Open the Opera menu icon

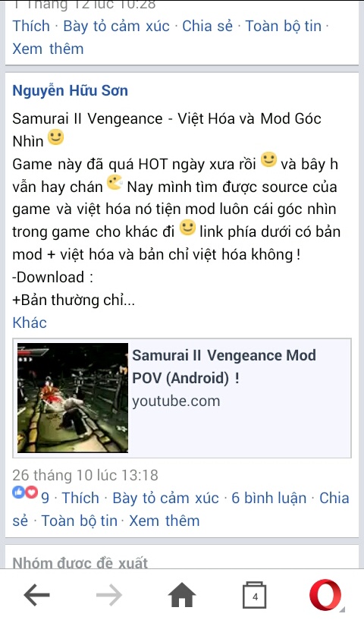(x=325, y=595)
